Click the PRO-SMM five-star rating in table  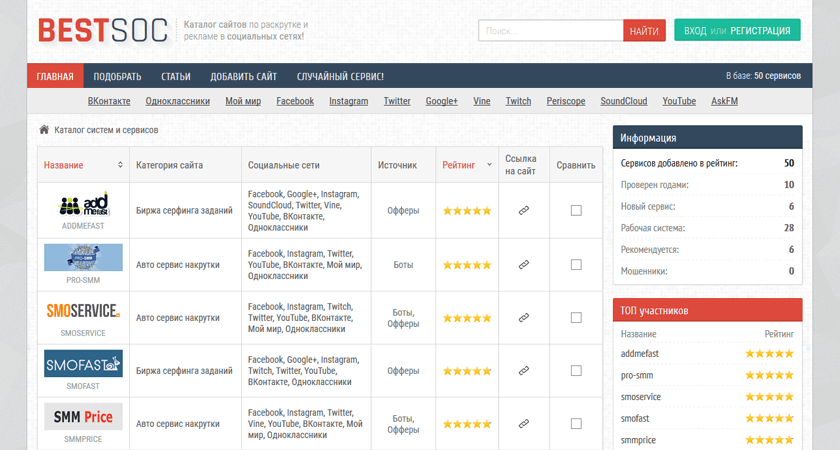[467, 265]
